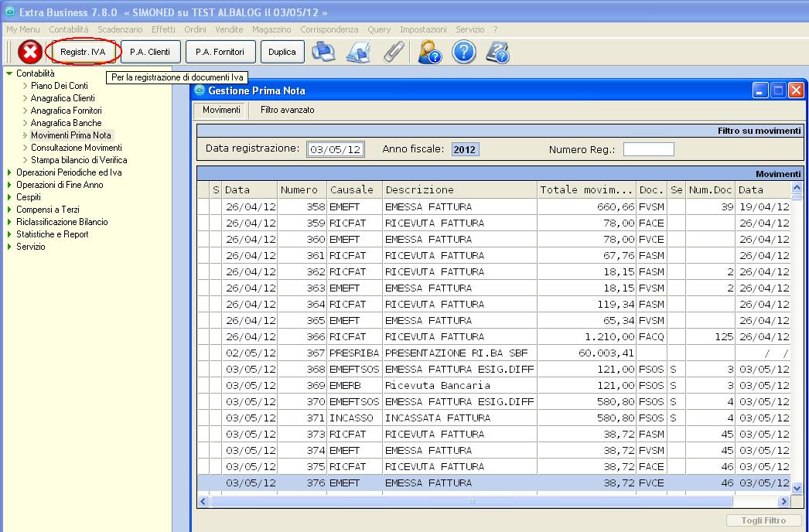
Task: Click the Numero Reg. input field
Action: coord(648,149)
